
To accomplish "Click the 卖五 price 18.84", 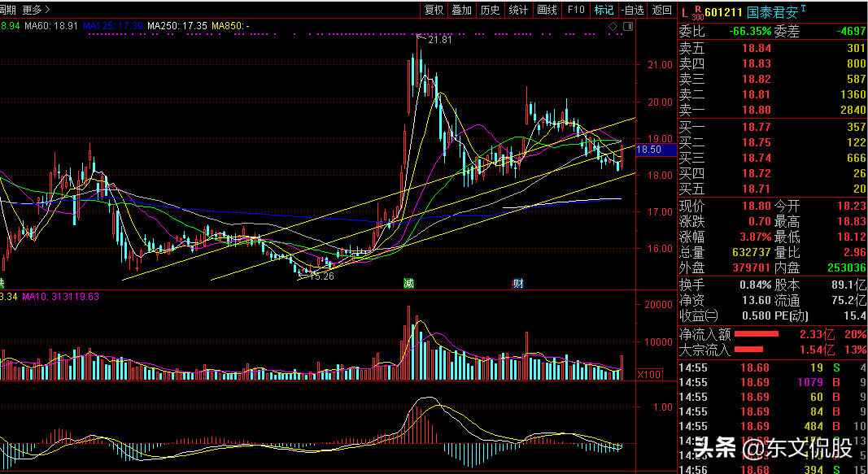I will point(757,48).
